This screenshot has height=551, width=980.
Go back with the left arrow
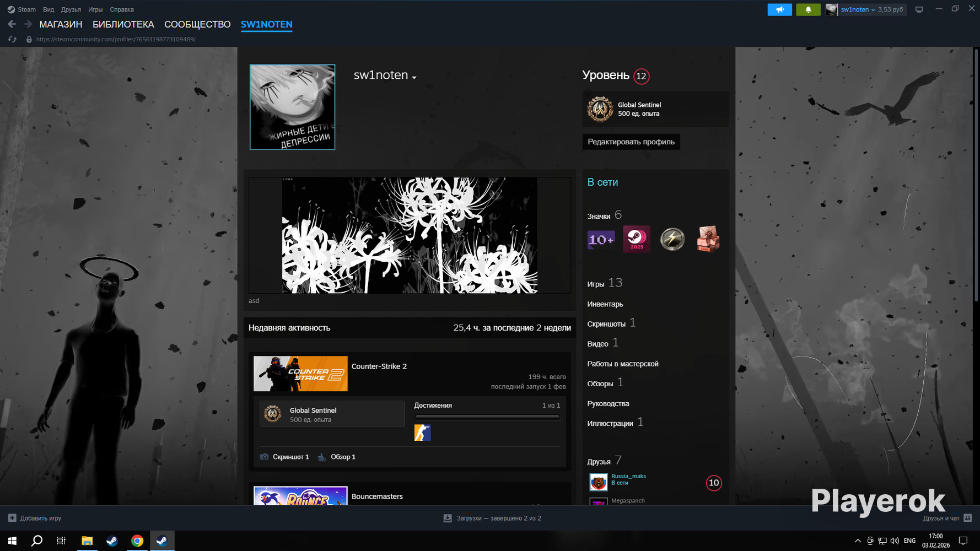(x=12, y=24)
